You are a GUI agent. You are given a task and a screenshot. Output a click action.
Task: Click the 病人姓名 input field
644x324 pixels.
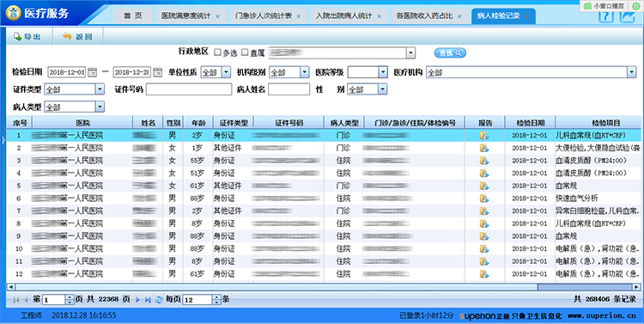tap(289, 89)
